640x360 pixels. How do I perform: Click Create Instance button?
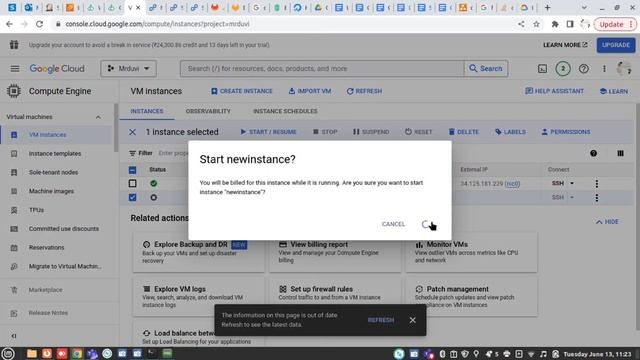point(242,91)
